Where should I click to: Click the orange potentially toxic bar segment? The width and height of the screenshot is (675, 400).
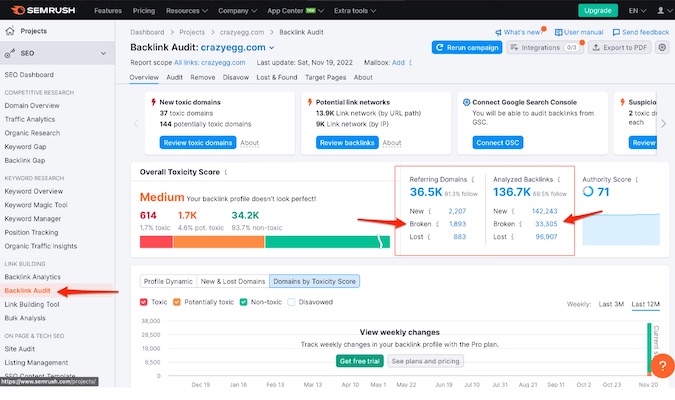pyautogui.click(x=219, y=242)
